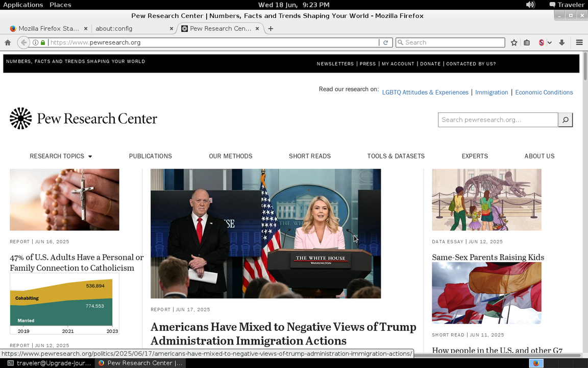Close the Mozilla Firefox Start tab
This screenshot has width=588, height=368.
[86, 29]
